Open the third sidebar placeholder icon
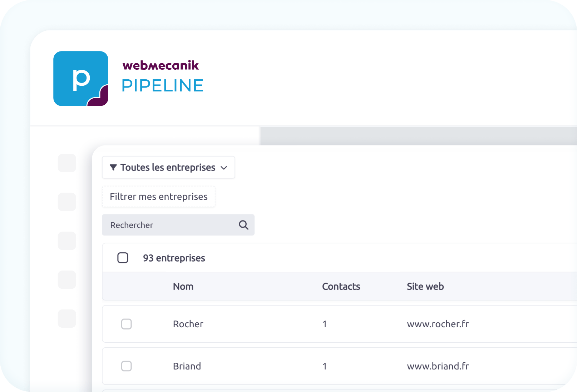Screen dimensions: 577x392 67,241
